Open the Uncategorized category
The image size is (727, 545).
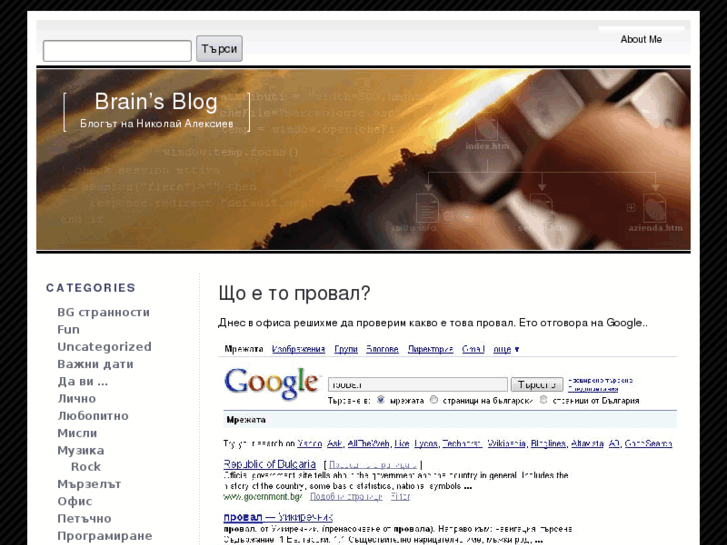tap(104, 347)
